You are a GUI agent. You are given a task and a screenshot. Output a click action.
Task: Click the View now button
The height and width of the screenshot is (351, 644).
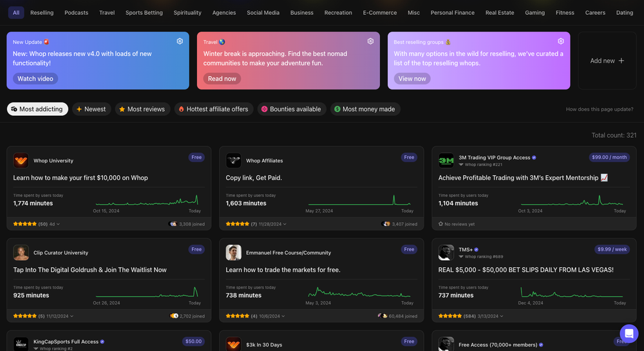coord(412,79)
